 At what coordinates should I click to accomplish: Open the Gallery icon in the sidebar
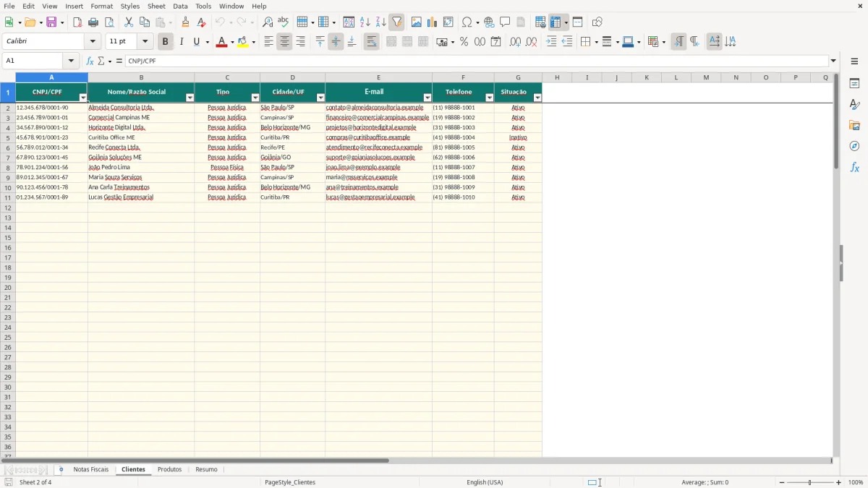click(x=854, y=126)
